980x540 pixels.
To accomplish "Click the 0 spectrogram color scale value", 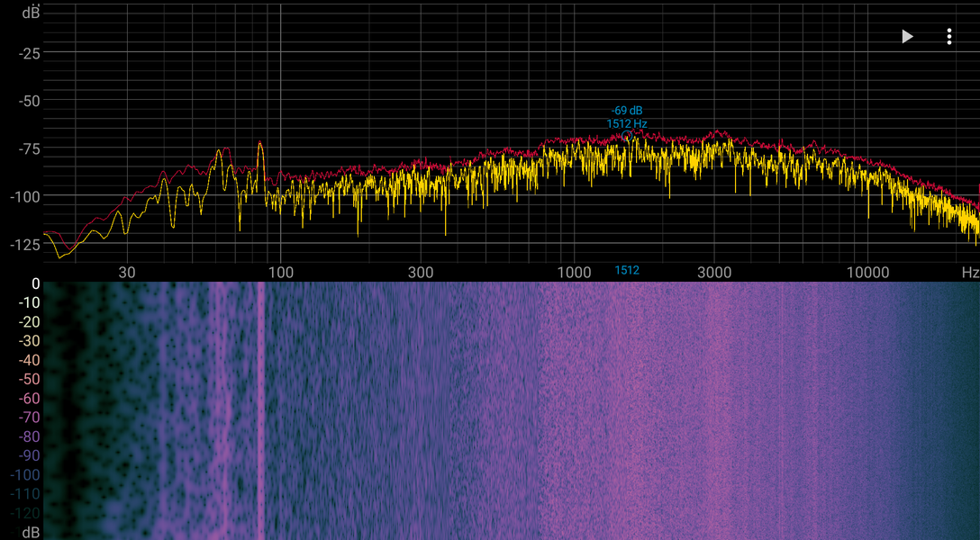I will coord(36,284).
